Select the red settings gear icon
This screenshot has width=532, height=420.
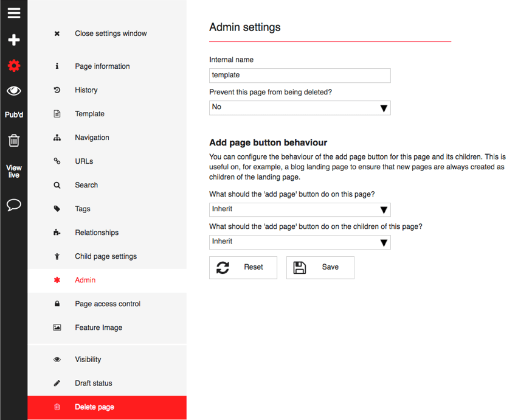tap(13, 65)
